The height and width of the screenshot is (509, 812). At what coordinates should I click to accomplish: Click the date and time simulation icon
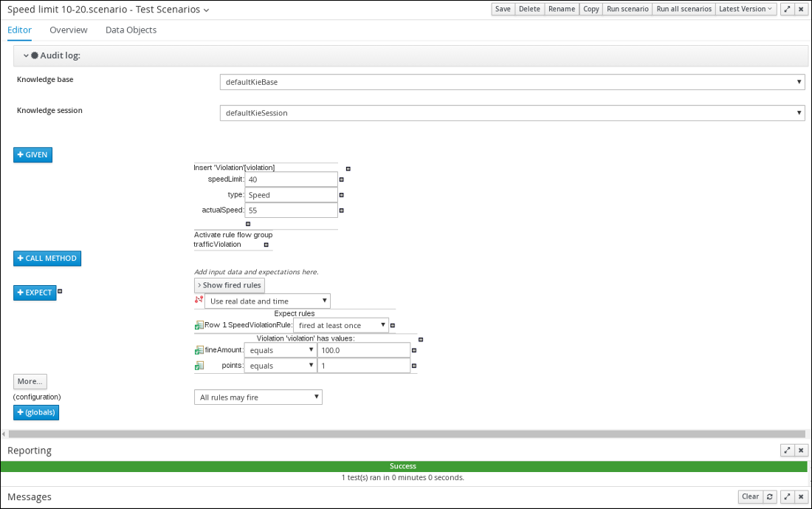pos(199,300)
